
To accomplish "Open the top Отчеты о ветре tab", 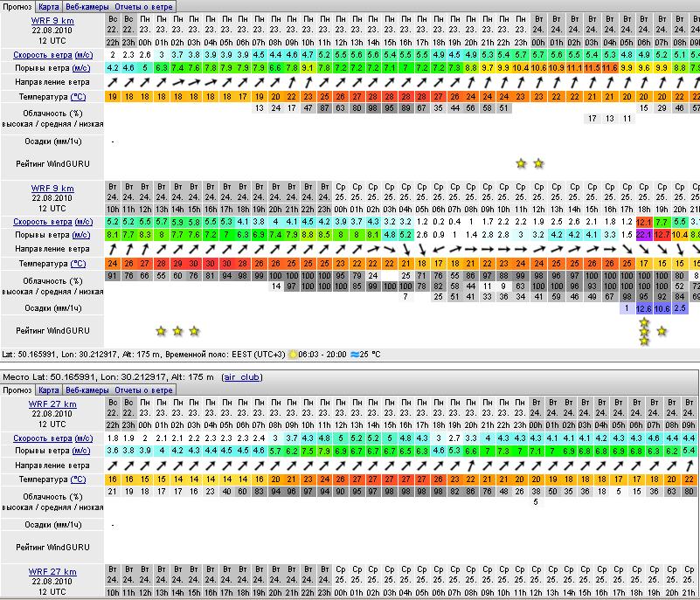I will coord(143,6).
